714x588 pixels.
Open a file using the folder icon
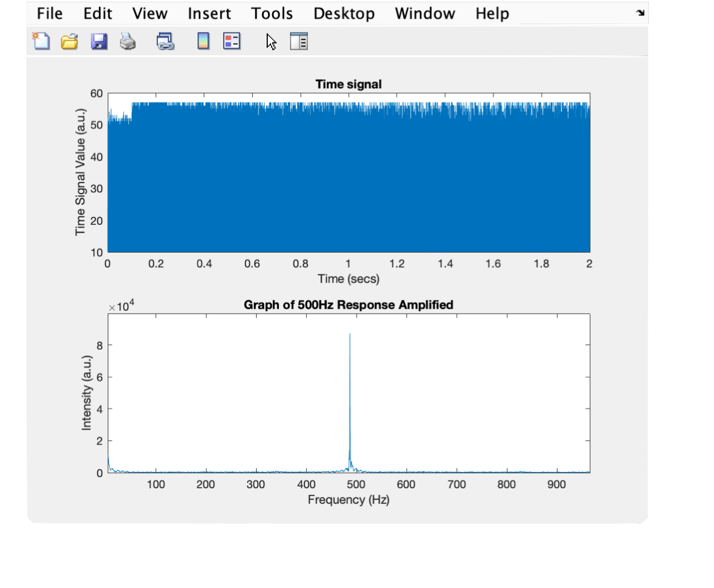pyautogui.click(x=70, y=42)
